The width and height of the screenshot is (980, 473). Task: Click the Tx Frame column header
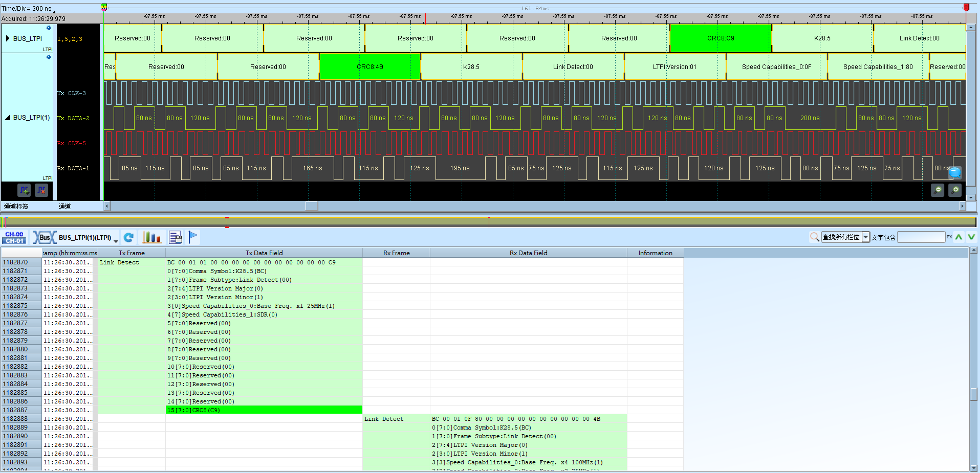pos(132,253)
